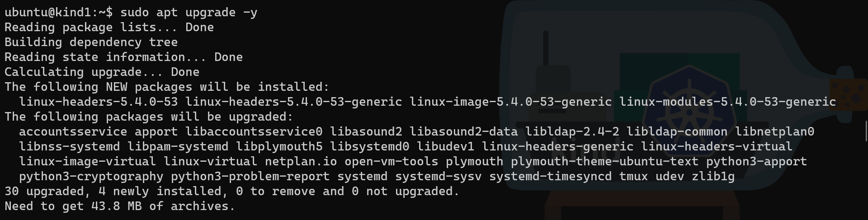Click the 'Need to get 43.8 MB' line

120,206
